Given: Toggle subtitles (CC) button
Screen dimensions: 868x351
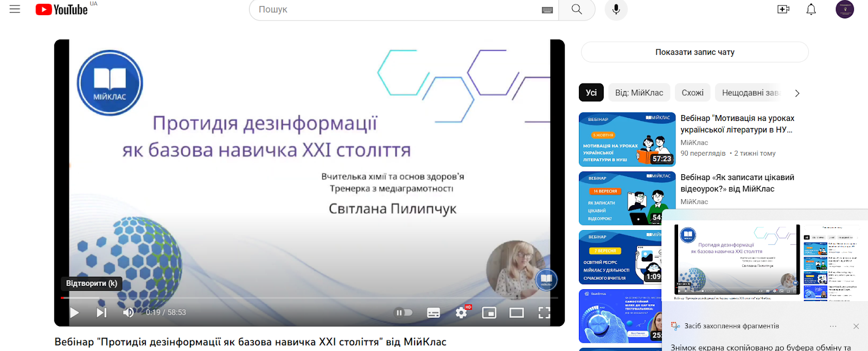Looking at the screenshot, I should tap(433, 312).
